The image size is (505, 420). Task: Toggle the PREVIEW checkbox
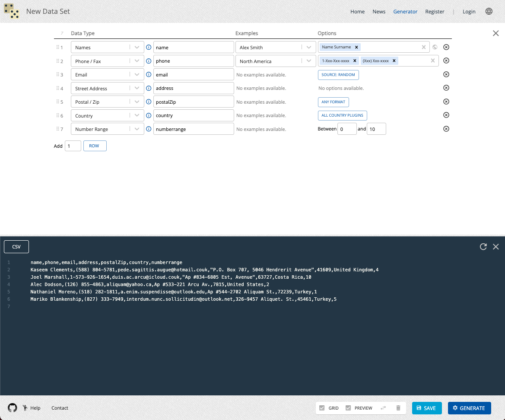tap(348, 408)
